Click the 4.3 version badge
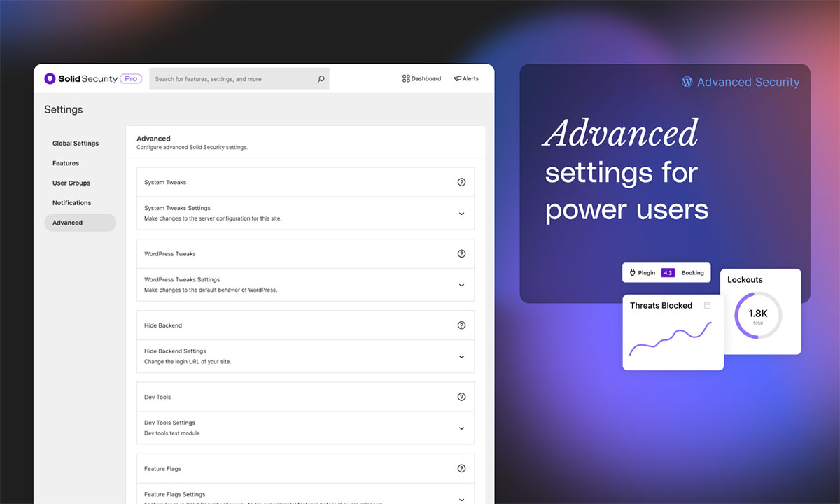 coord(668,272)
